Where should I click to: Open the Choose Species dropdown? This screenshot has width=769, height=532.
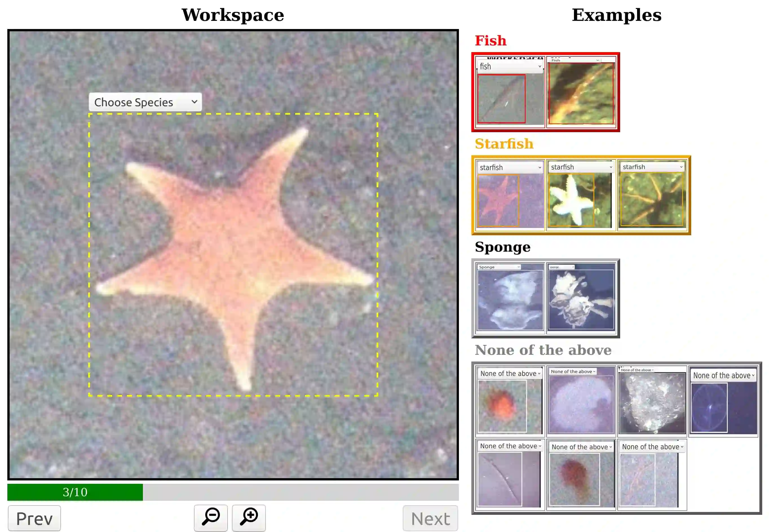click(145, 102)
